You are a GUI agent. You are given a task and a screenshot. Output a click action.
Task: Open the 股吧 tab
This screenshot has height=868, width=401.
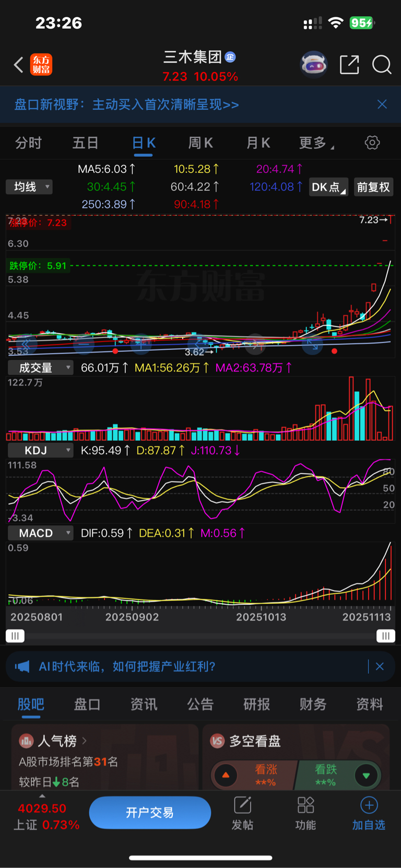pos(31,705)
